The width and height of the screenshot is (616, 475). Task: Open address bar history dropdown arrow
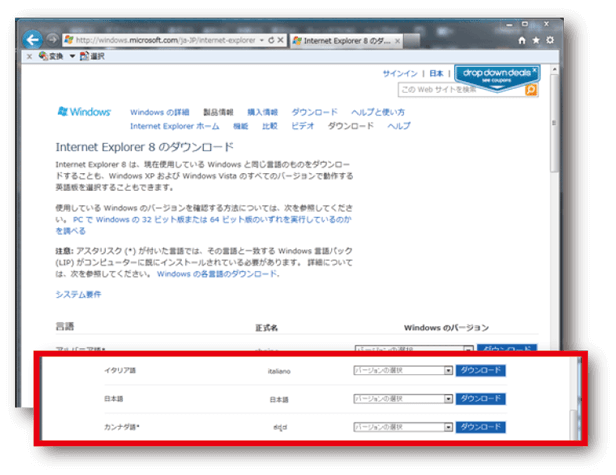pos(262,40)
